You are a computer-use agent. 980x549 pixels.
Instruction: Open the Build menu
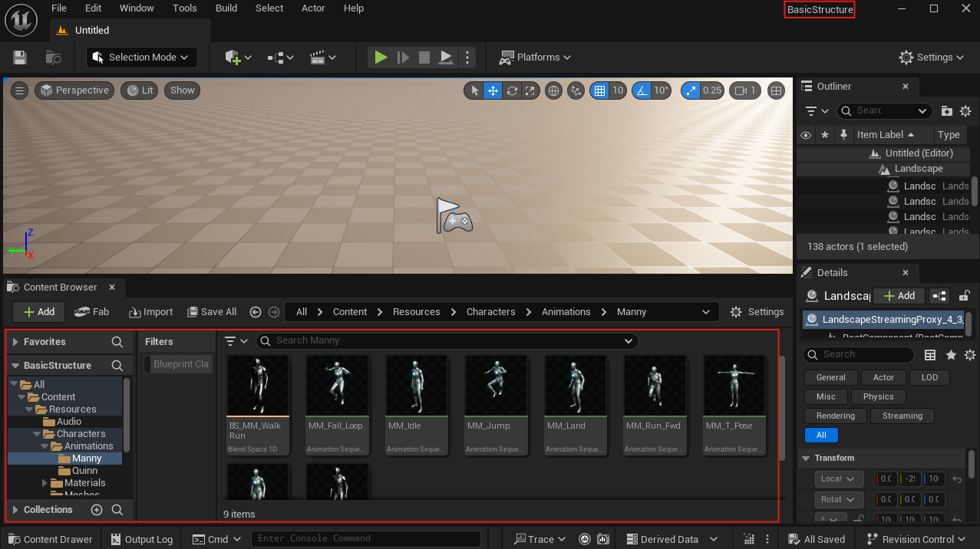[x=226, y=8]
